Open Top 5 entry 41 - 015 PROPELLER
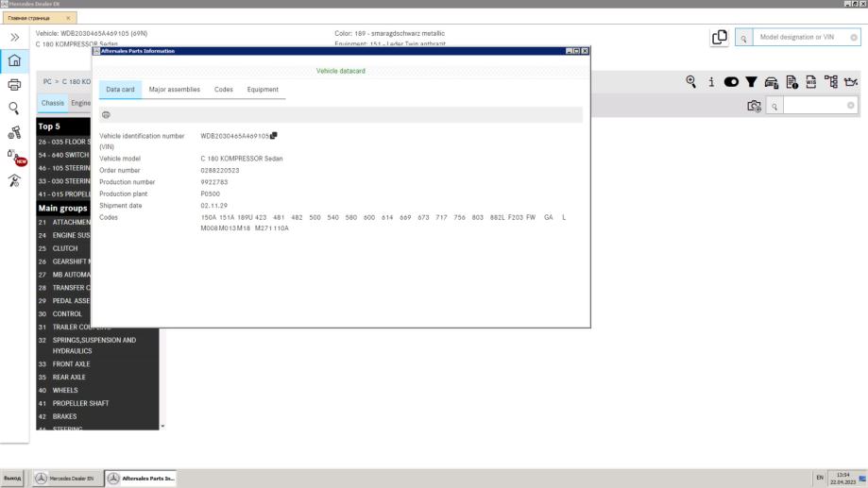This screenshot has width=868, height=488. coord(63,194)
